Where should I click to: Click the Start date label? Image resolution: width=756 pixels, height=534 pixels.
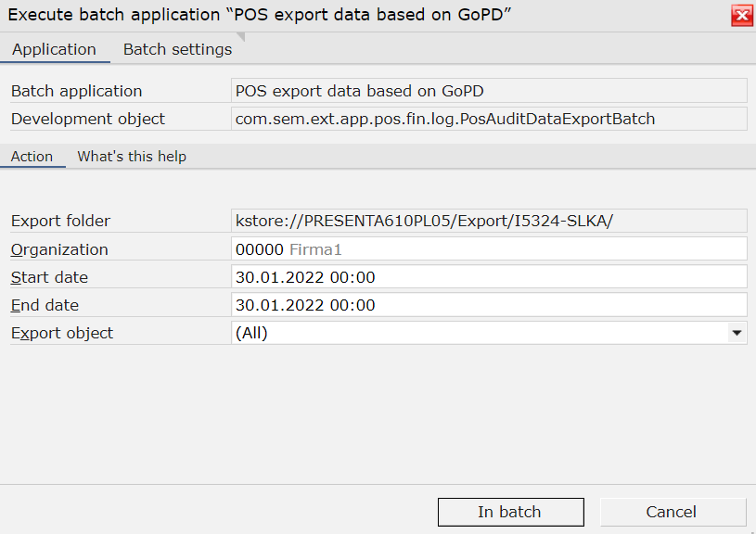point(49,277)
